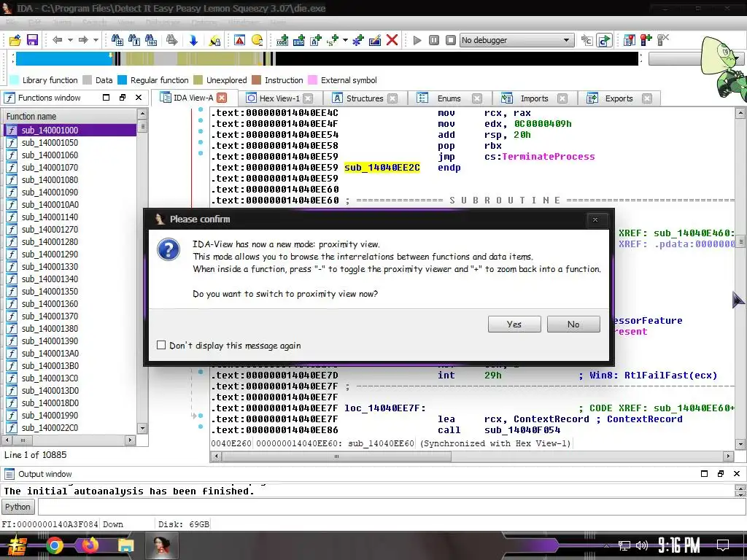The width and height of the screenshot is (747, 560).
Task: Open the forward-arrow history dropdown
Action: [96, 40]
